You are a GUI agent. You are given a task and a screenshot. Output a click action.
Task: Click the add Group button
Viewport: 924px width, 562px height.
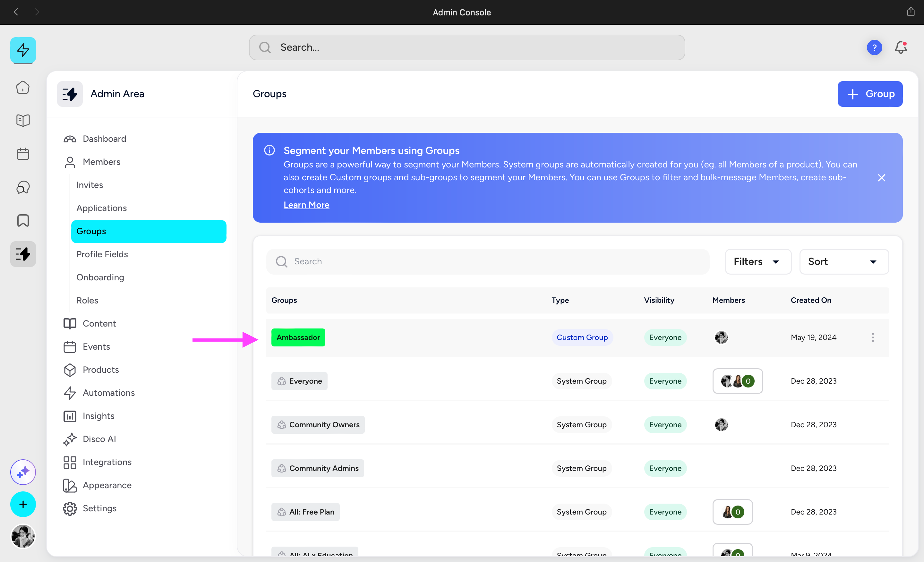pos(870,94)
